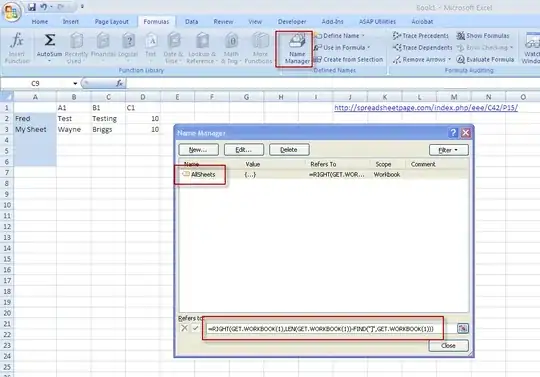Open the Page Layout tab
This screenshot has height=377, width=540.
click(112, 22)
